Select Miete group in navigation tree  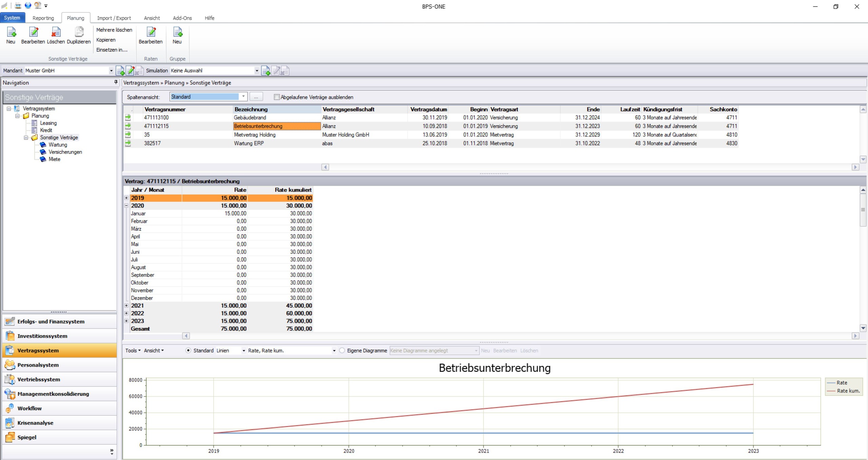point(54,159)
